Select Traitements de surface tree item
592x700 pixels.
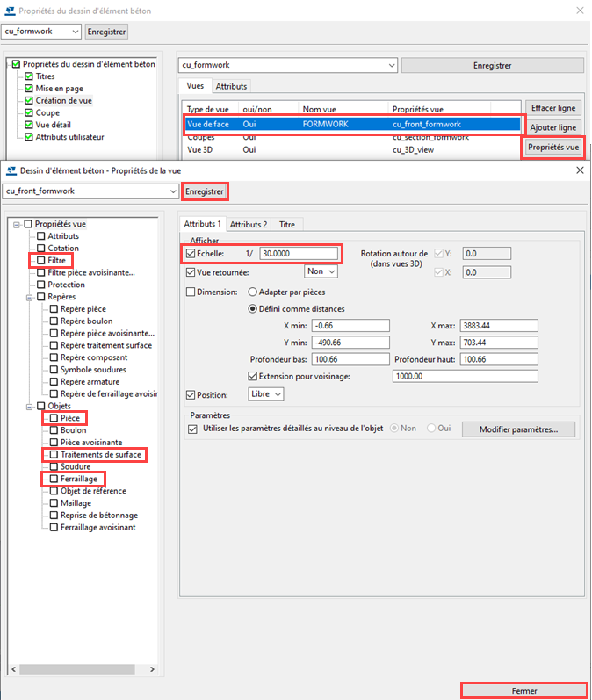101,455
